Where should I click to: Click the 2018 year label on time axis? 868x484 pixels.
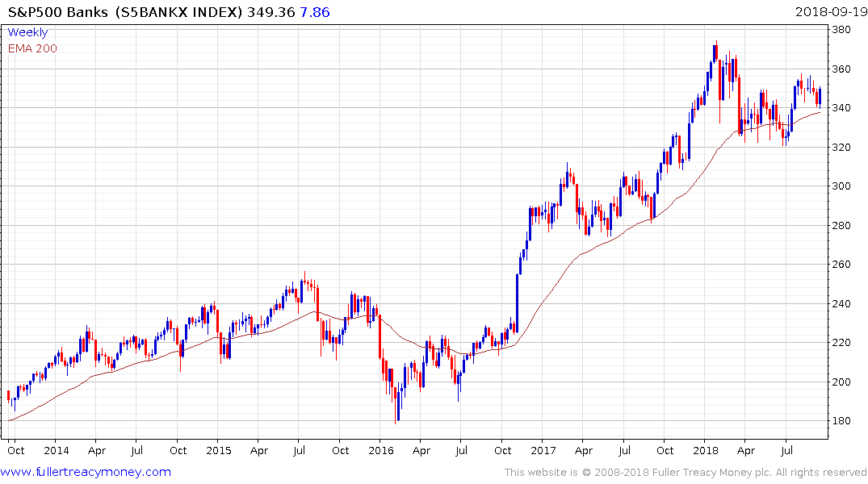[x=705, y=451]
